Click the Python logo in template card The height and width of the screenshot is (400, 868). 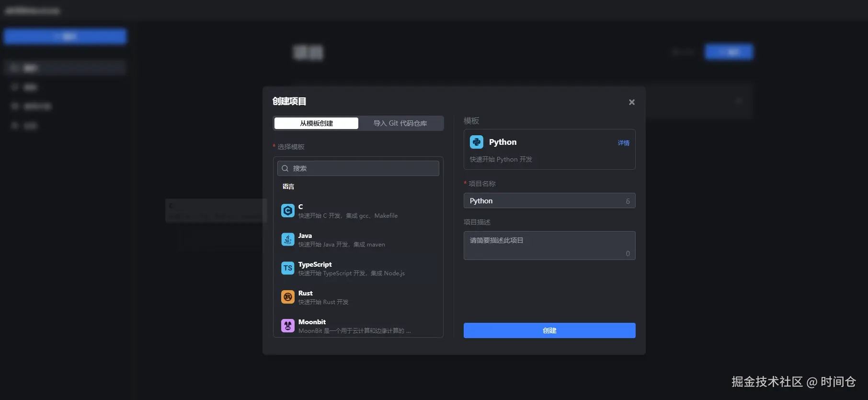coord(477,142)
